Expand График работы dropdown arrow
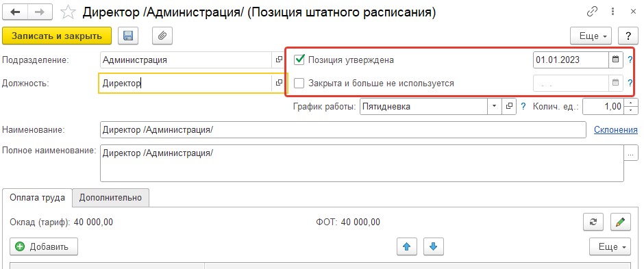The image size is (644, 269). tap(494, 107)
